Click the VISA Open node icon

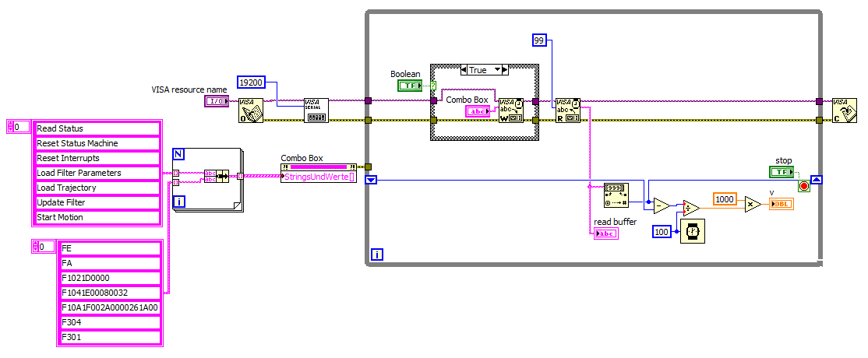(x=251, y=111)
